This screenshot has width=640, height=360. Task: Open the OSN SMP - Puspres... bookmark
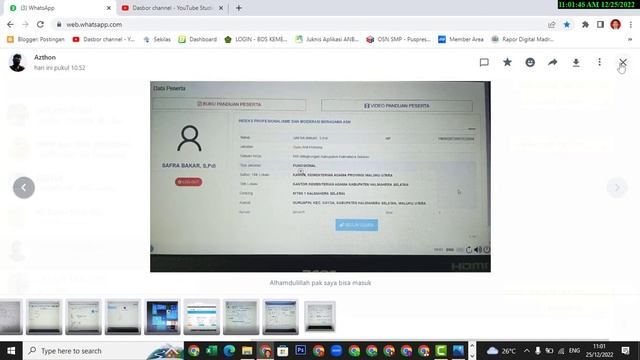click(398, 39)
